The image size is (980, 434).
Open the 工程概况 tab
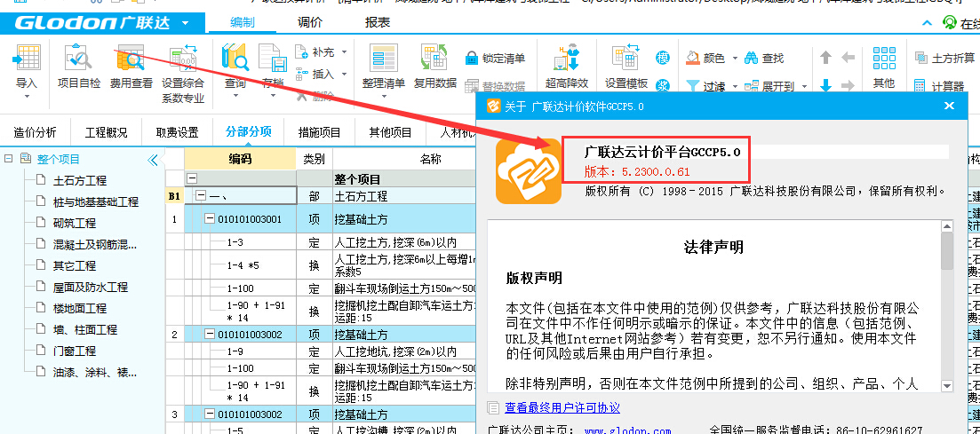click(x=107, y=131)
